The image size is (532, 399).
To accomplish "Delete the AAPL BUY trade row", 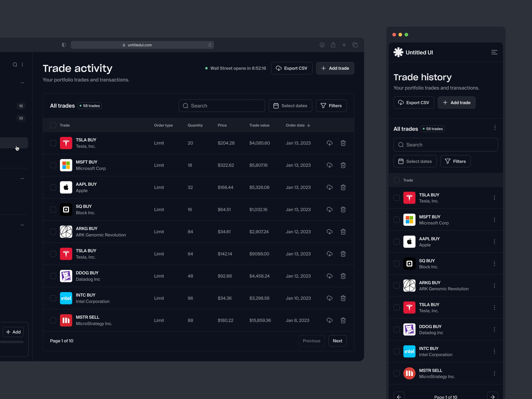I will tap(343, 187).
